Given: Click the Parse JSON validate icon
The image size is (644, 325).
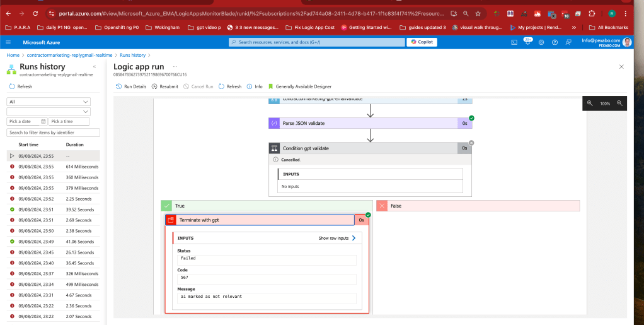Looking at the screenshot, I should point(274,123).
